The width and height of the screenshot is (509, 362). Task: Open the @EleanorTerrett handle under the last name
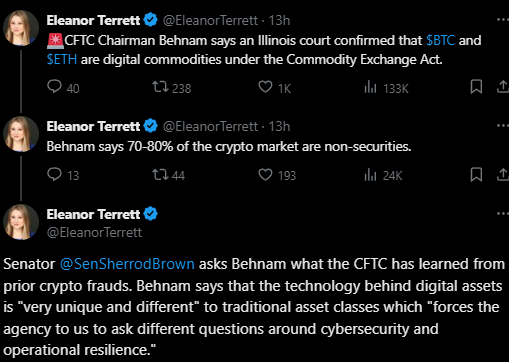(x=94, y=232)
